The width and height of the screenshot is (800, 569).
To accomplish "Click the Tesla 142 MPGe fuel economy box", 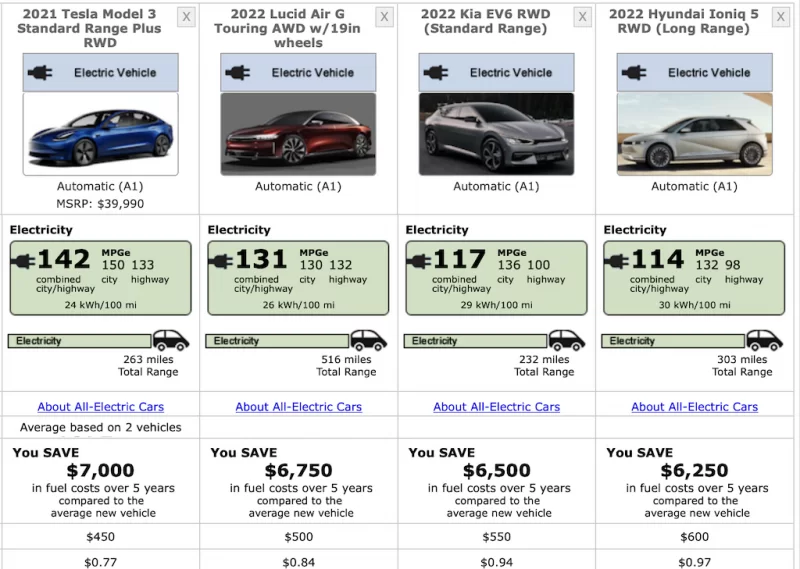I will (x=100, y=277).
